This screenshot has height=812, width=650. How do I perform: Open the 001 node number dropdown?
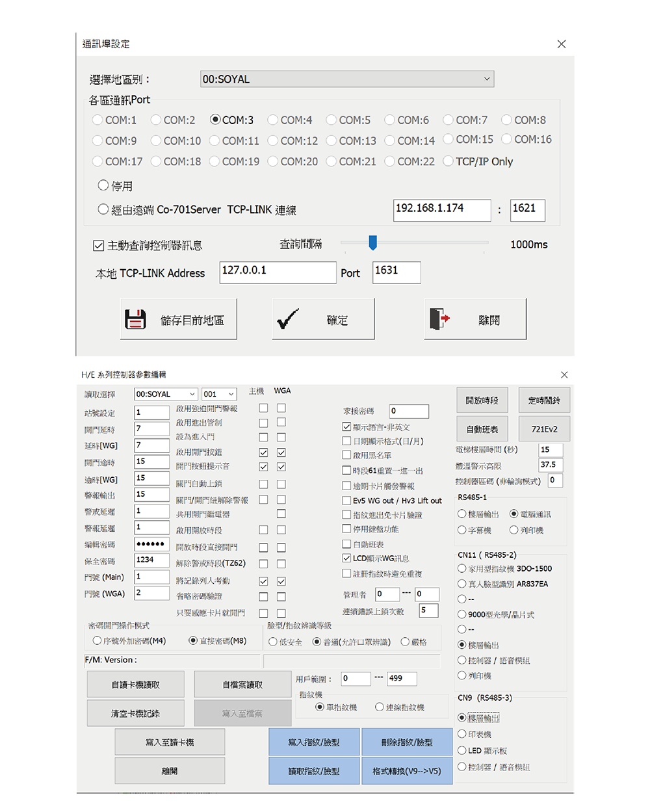pos(219,395)
